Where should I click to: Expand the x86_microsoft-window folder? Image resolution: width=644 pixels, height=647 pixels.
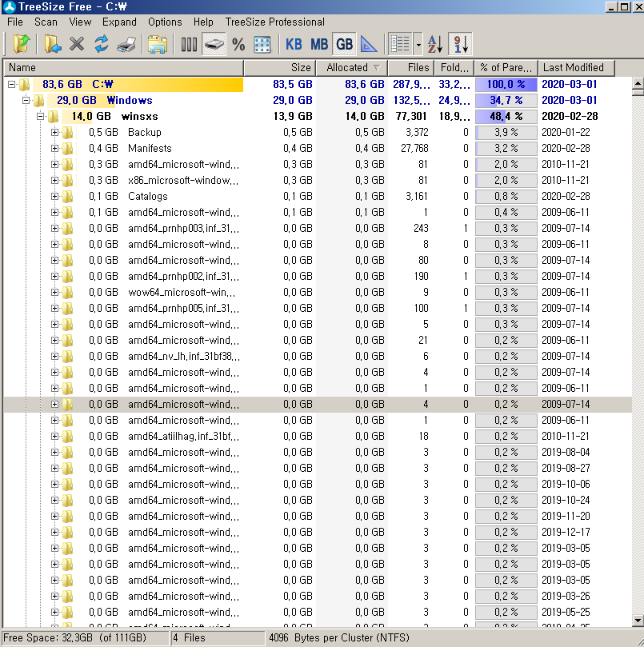(x=54, y=180)
